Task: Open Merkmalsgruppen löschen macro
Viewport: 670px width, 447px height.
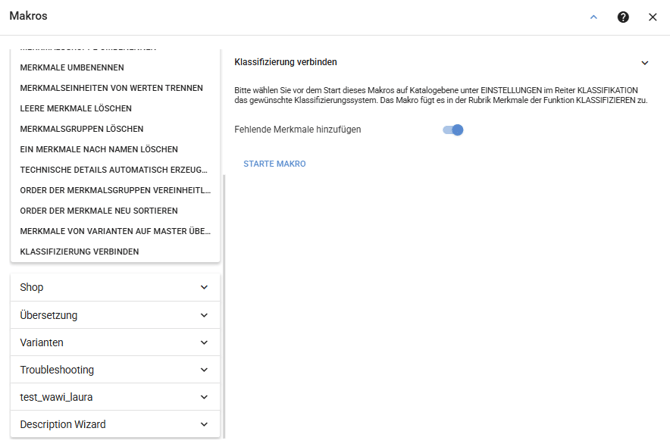Action: tap(81, 129)
